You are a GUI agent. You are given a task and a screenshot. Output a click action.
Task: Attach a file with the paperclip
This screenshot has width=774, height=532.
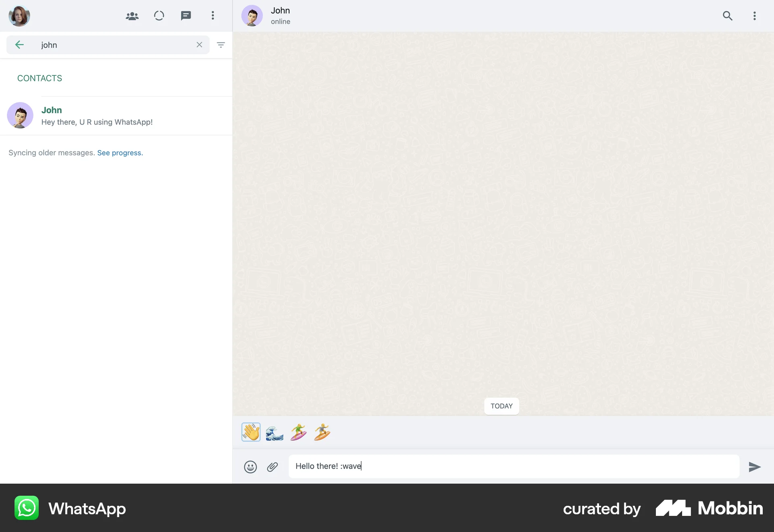pos(273,467)
